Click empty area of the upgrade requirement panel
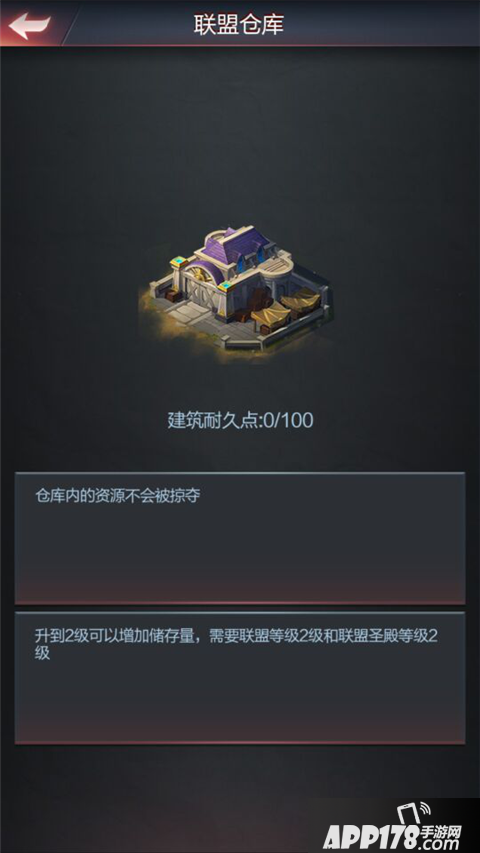Image resolution: width=480 pixels, height=853 pixels. (x=239, y=702)
